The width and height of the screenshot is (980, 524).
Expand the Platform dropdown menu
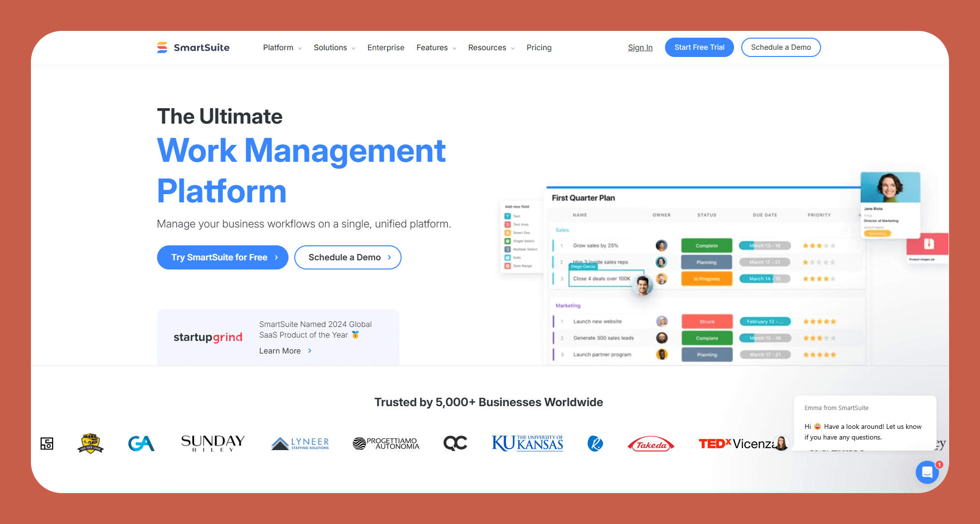coord(282,47)
